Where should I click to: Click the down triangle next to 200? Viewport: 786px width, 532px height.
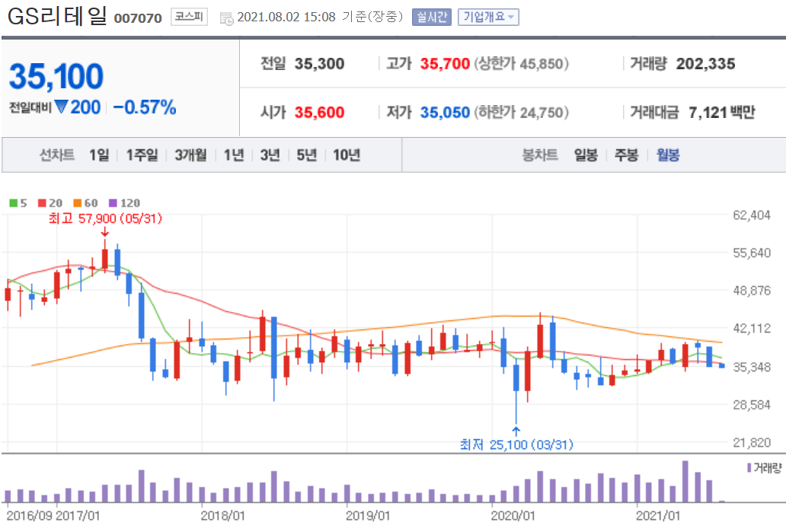(61, 107)
